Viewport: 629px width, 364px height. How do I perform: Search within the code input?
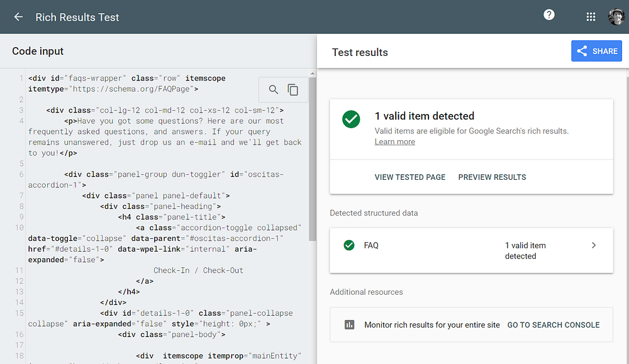274,90
